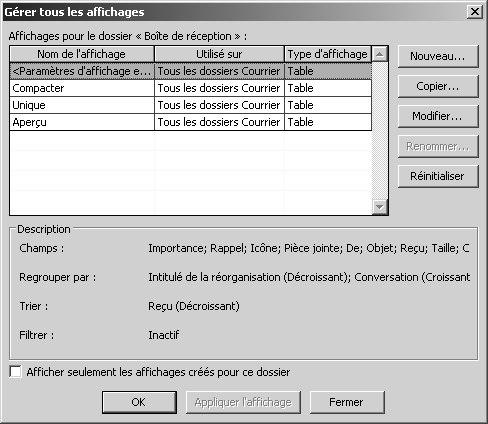Click the scrollbar up arrow
The height and width of the screenshot is (424, 488).
click(x=380, y=54)
